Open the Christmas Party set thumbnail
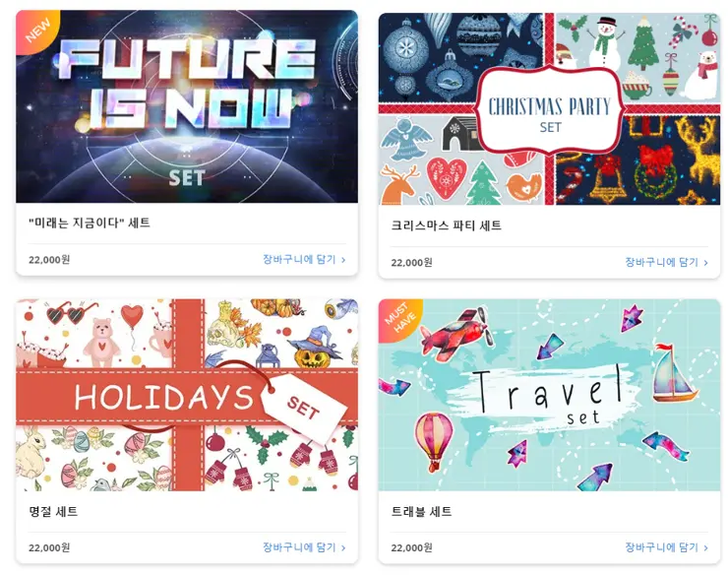 click(x=549, y=108)
